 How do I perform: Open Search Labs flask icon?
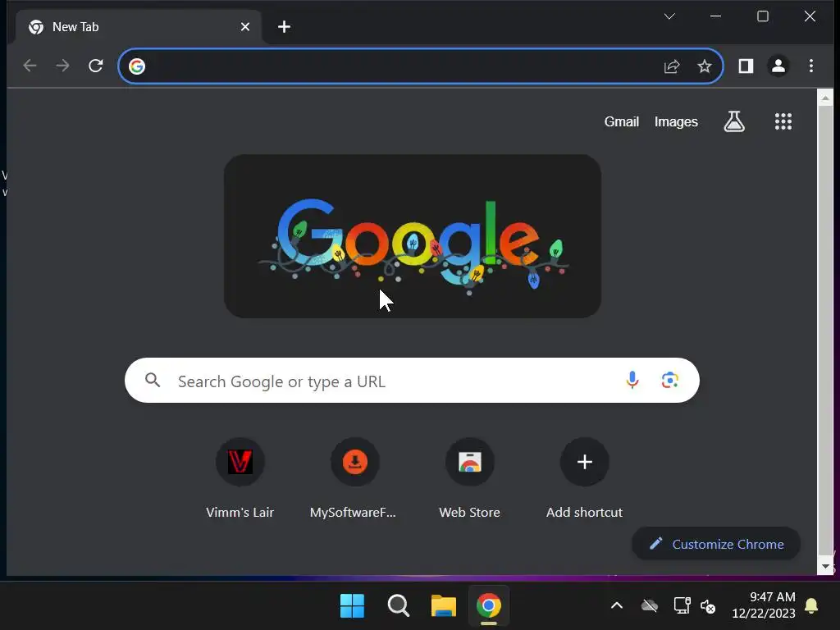[x=734, y=121]
